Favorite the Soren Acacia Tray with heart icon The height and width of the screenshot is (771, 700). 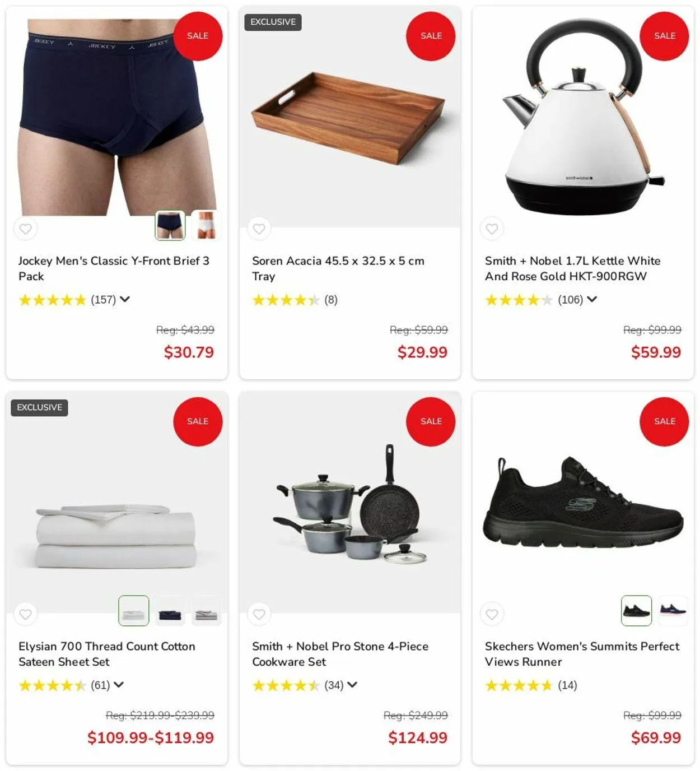(259, 229)
